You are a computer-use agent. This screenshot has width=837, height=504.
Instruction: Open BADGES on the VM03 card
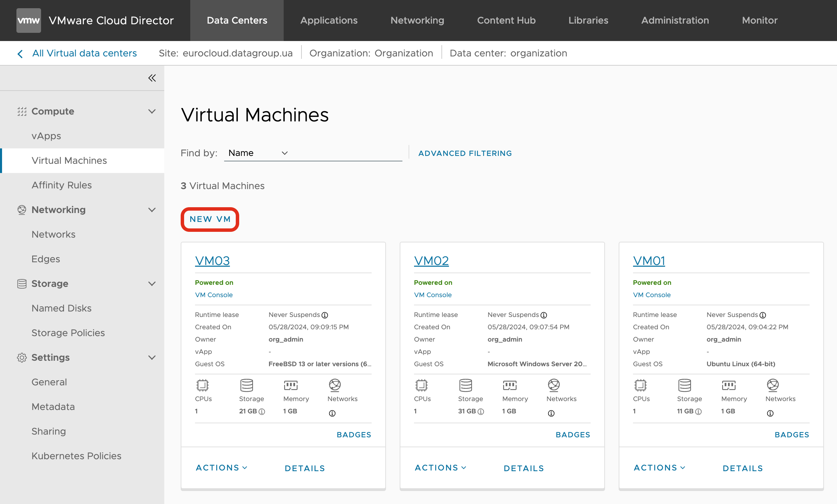tap(354, 435)
